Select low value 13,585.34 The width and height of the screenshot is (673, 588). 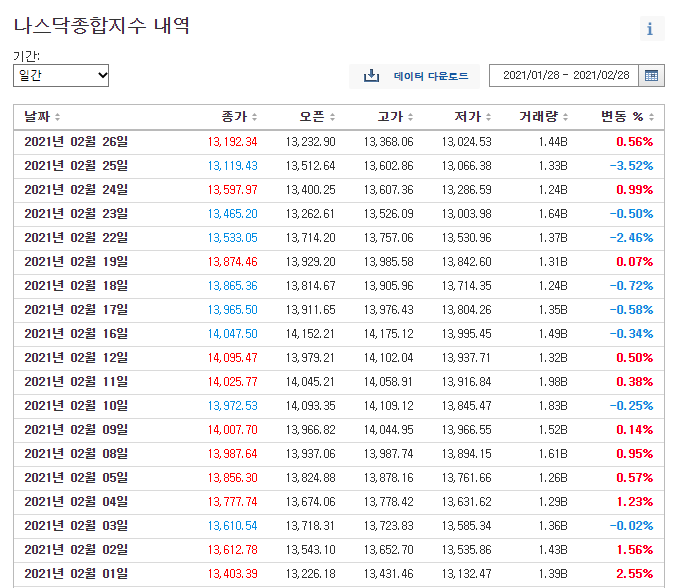[x=467, y=526]
